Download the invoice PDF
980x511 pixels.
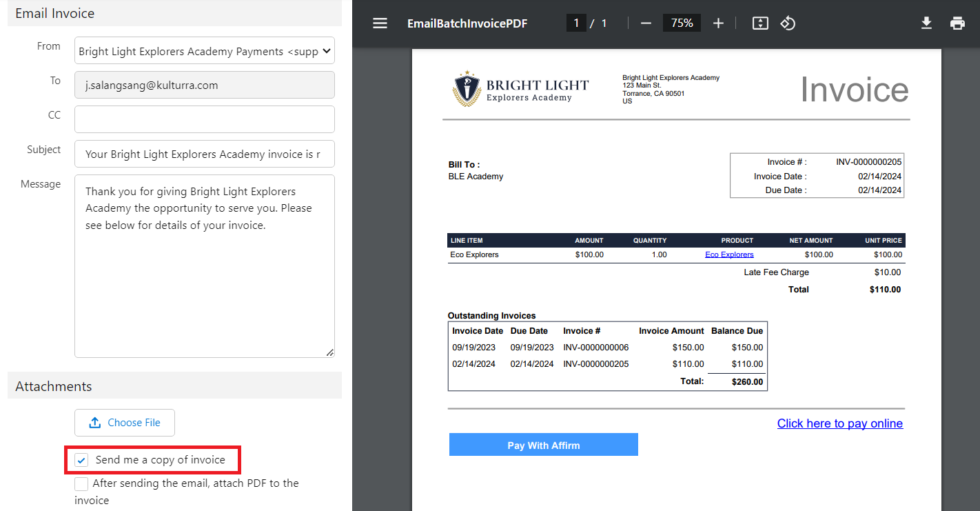926,23
